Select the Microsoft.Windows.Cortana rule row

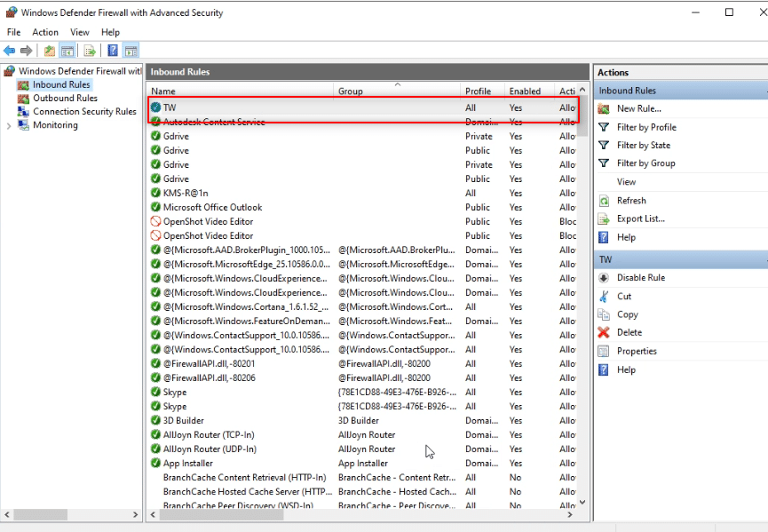[362, 306]
